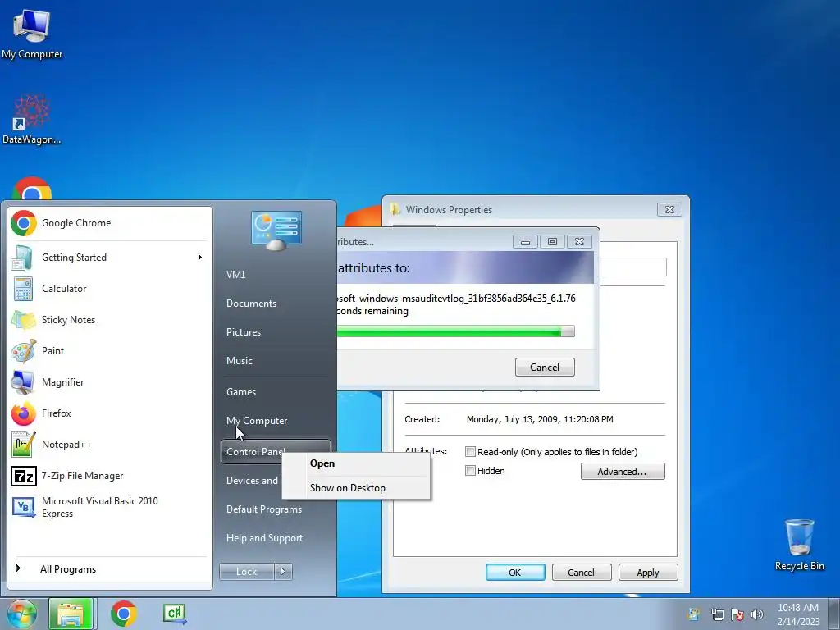This screenshot has height=630, width=840.
Task: Select Show on Desktop context option
Action: click(356, 488)
